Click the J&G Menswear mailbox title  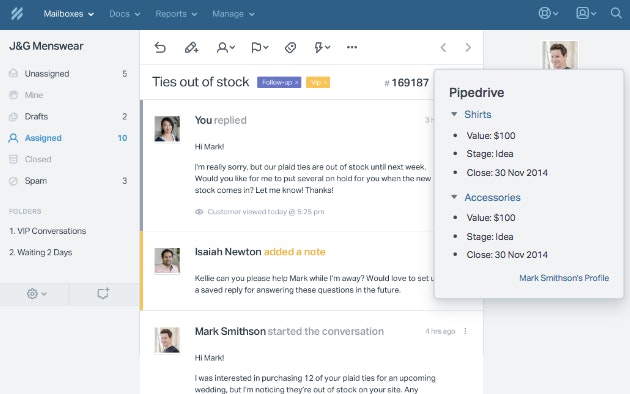click(46, 46)
